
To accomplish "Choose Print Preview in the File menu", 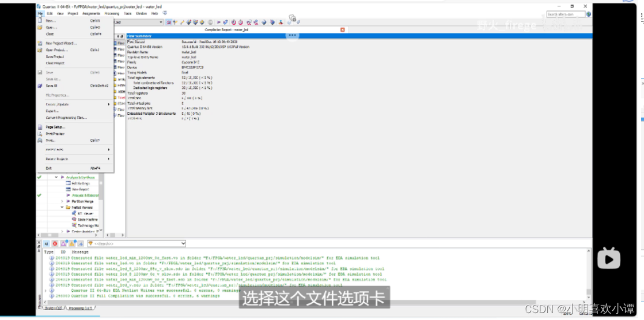I will 75,134.
